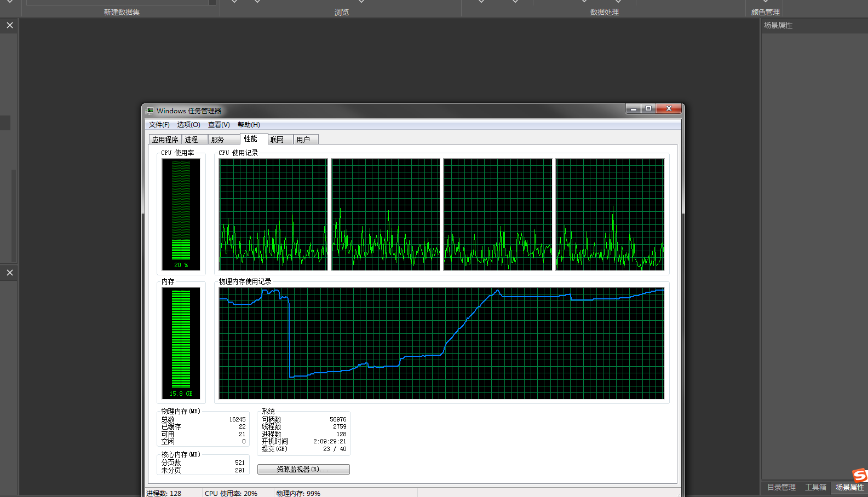Select the 开机时间 value 2:09:29:21
This screenshot has width=868, height=497.
(x=330, y=441)
